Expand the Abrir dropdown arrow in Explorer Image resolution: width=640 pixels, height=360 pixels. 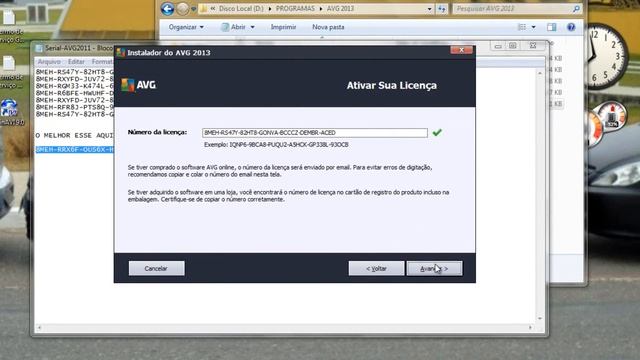pos(253,27)
